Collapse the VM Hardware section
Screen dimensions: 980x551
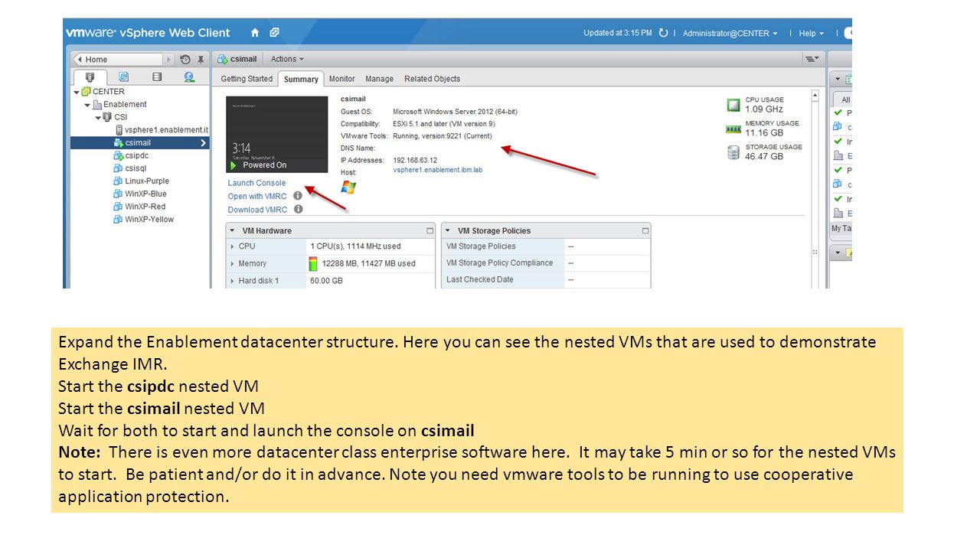pos(233,230)
